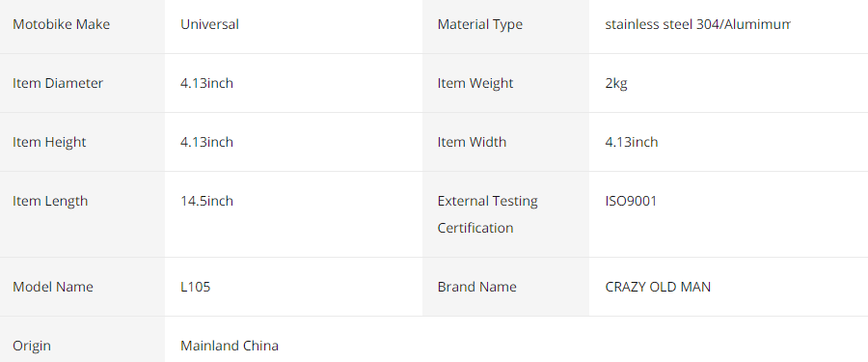Select the 14.5inch length value
Image resolution: width=868 pixels, height=362 pixels.
click(206, 201)
